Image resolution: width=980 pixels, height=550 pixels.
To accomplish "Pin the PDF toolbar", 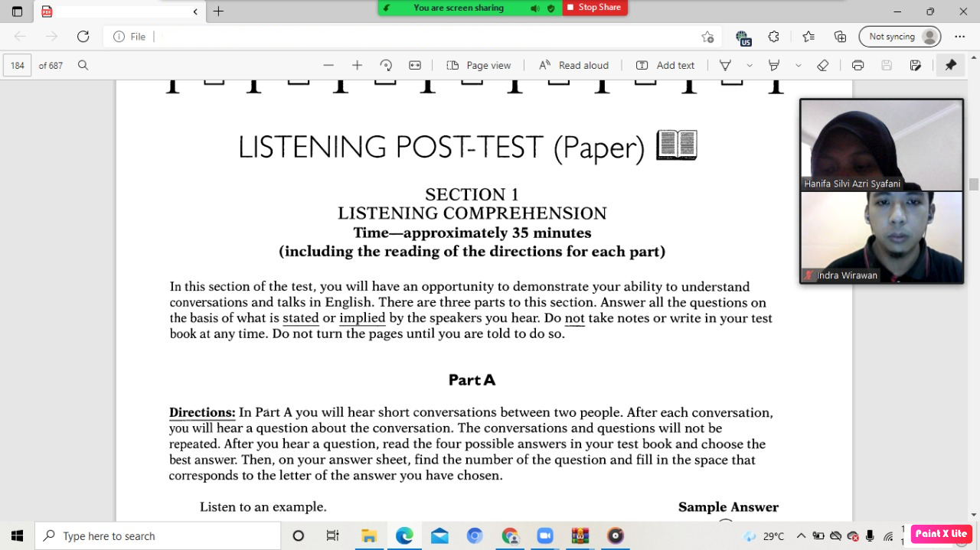I will pyautogui.click(x=950, y=65).
